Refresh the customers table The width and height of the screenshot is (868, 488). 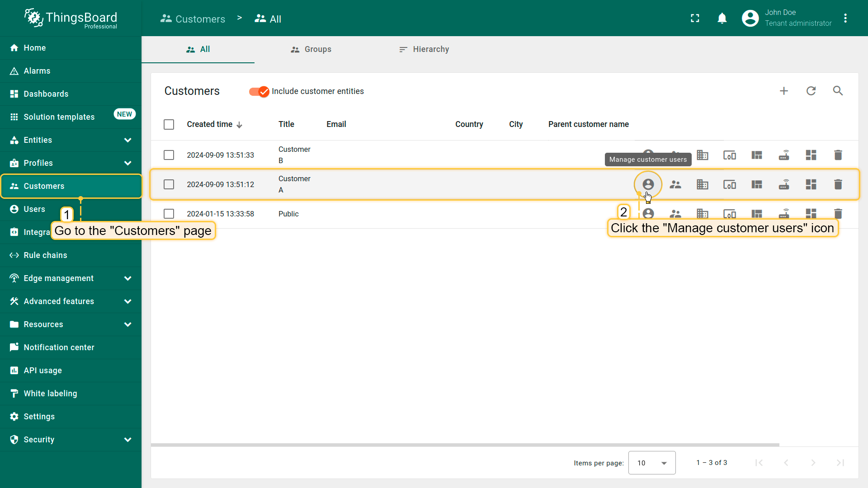[x=811, y=91]
